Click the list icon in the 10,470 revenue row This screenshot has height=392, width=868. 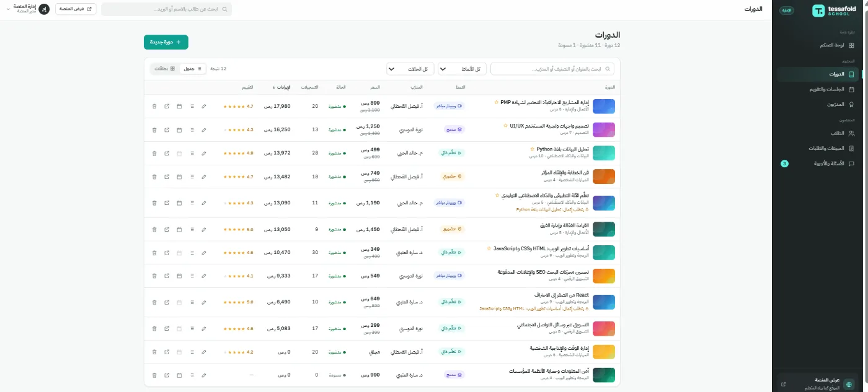192,253
